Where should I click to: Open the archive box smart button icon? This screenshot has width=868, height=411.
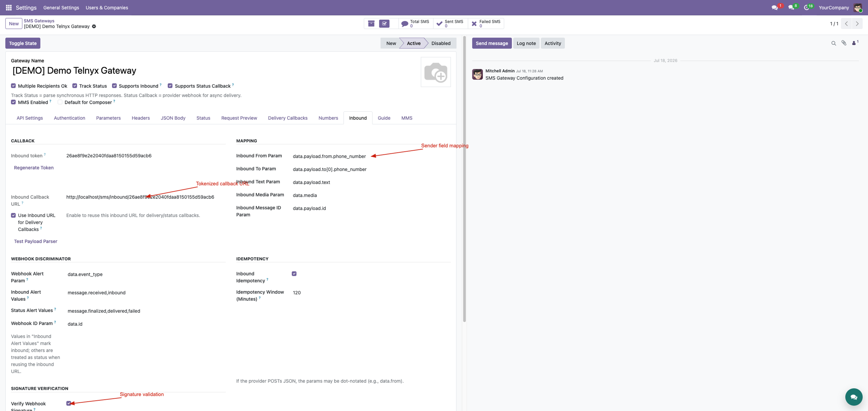pyautogui.click(x=371, y=23)
